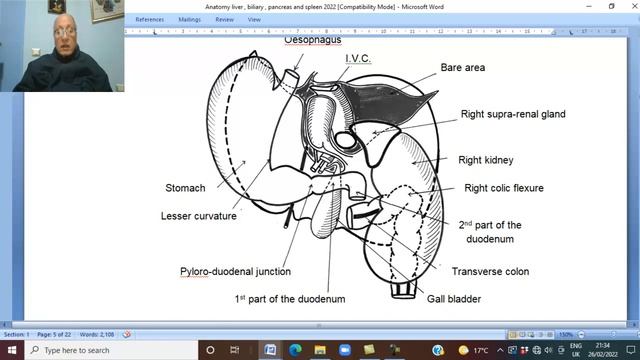Switch to Print Layout view button
Image resolution: width=640 pixels, height=360 pixels.
(513, 335)
